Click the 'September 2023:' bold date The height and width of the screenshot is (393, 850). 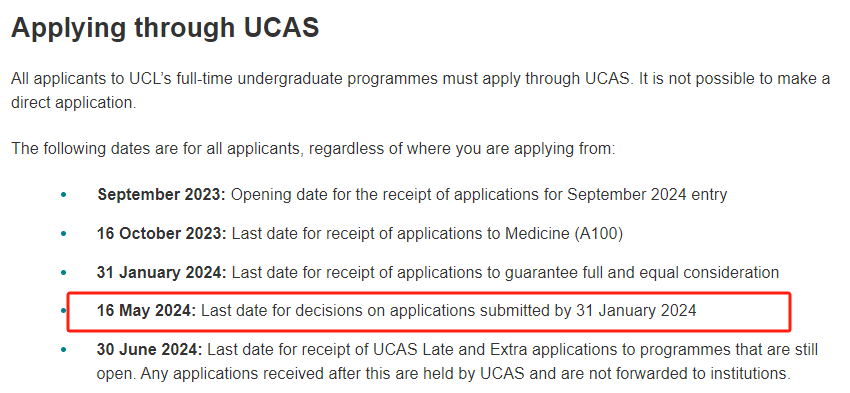162,194
